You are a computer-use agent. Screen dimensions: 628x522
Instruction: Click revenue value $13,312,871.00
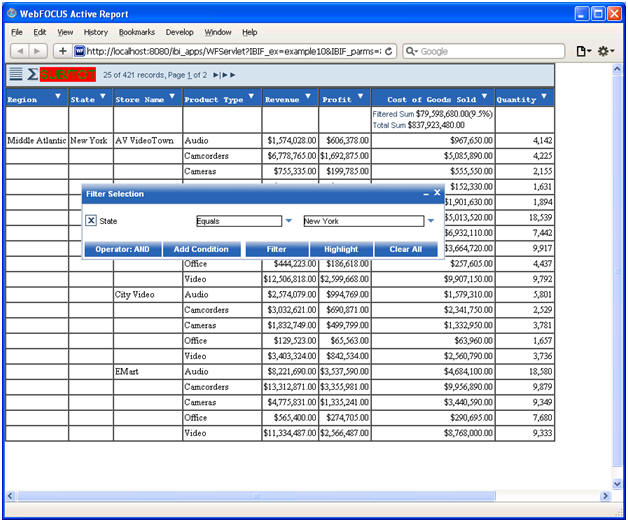point(290,387)
